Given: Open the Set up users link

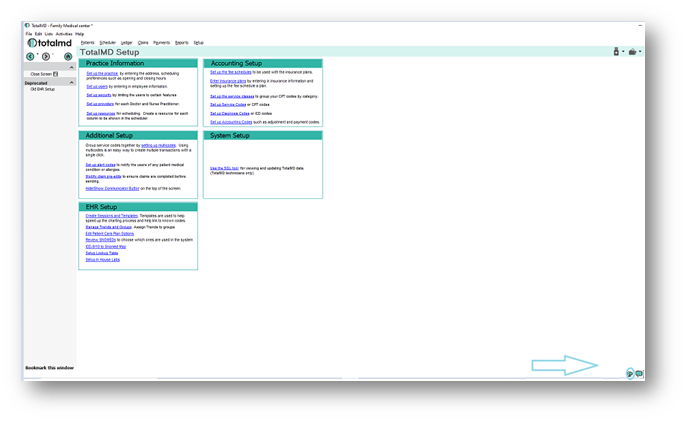Looking at the screenshot, I should point(97,86).
